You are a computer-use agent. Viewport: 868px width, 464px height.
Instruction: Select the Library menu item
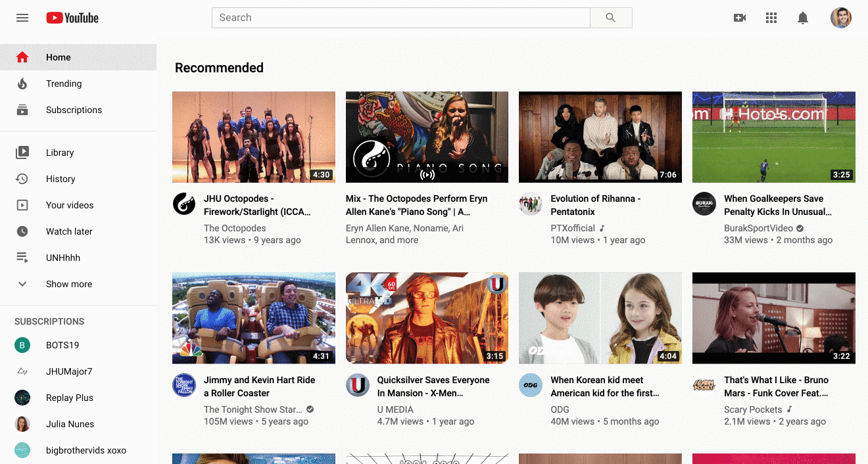(x=78, y=152)
